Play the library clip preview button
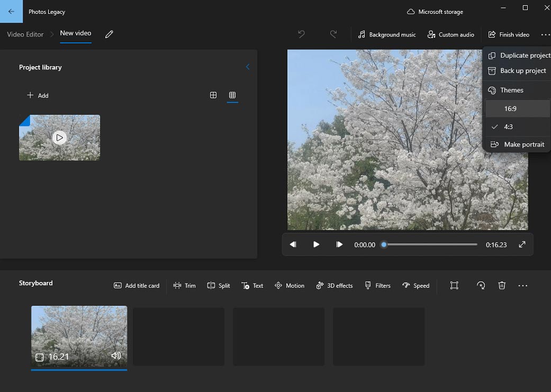 coord(59,138)
